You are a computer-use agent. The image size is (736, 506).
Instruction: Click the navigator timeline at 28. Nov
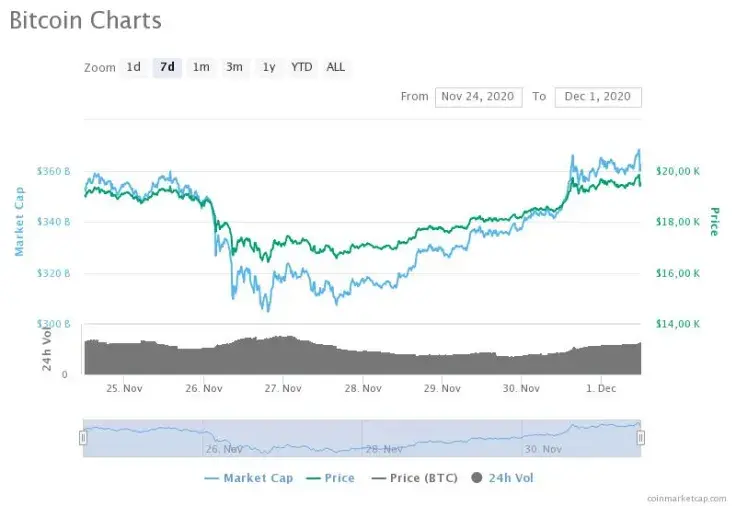385,450
